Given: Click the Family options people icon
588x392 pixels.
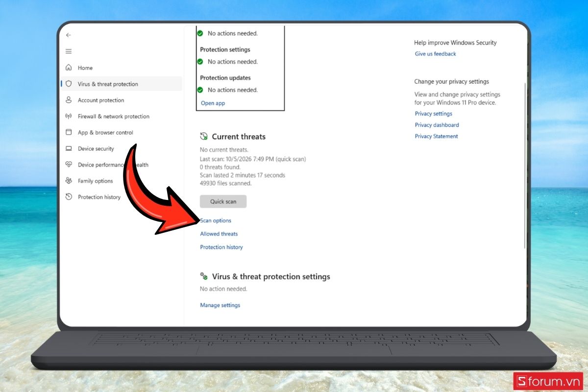Looking at the screenshot, I should coord(69,181).
